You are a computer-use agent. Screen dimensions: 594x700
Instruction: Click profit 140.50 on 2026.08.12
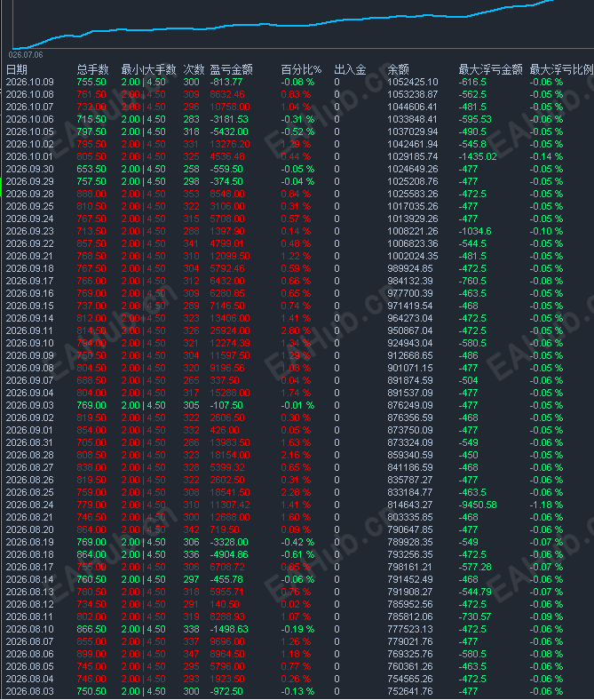pyautogui.click(x=225, y=604)
